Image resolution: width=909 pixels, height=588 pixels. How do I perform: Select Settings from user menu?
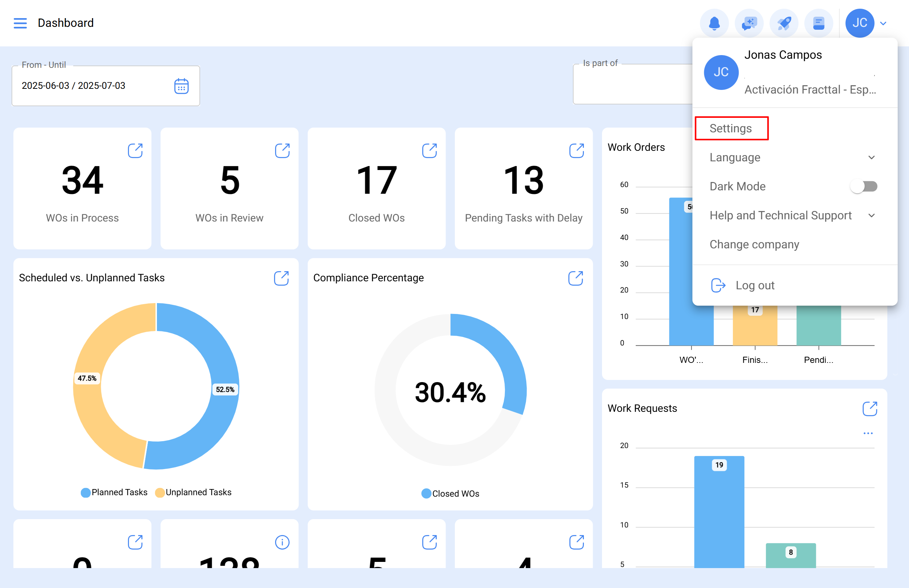click(731, 128)
